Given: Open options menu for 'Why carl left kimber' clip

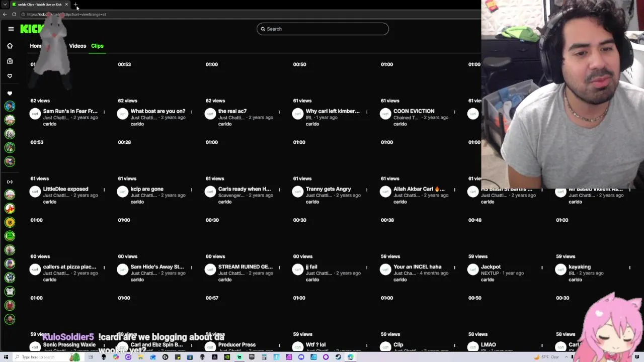Looking at the screenshot, I should click(x=367, y=112).
